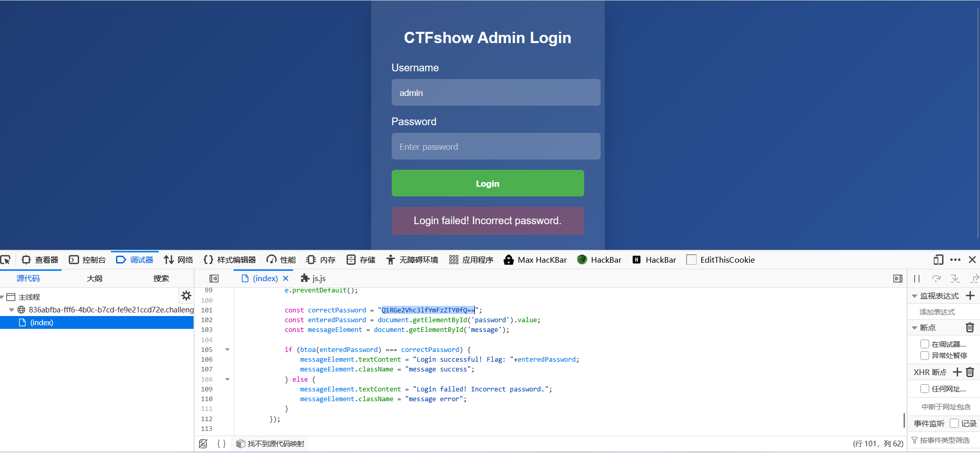Enable pause on exceptions (异常处暂停) checkbox
This screenshot has width=980, height=453.
point(925,356)
